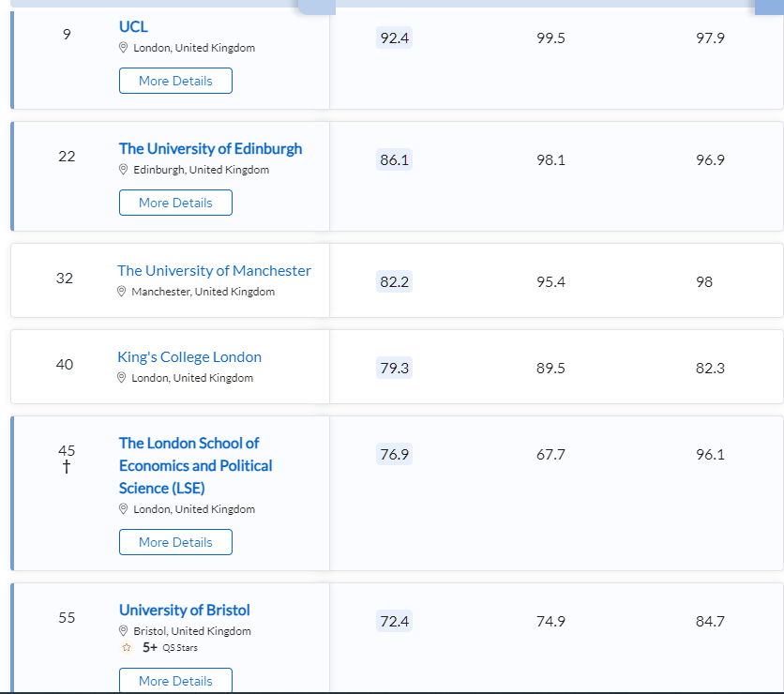Click the location pin icon under UCL
The width and height of the screenshot is (784, 694).
(123, 48)
